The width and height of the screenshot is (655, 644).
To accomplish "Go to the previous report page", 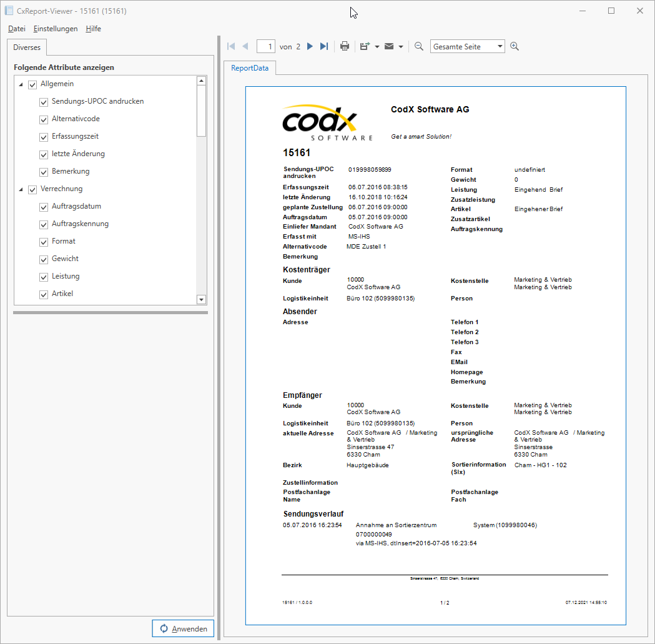I will [245, 46].
